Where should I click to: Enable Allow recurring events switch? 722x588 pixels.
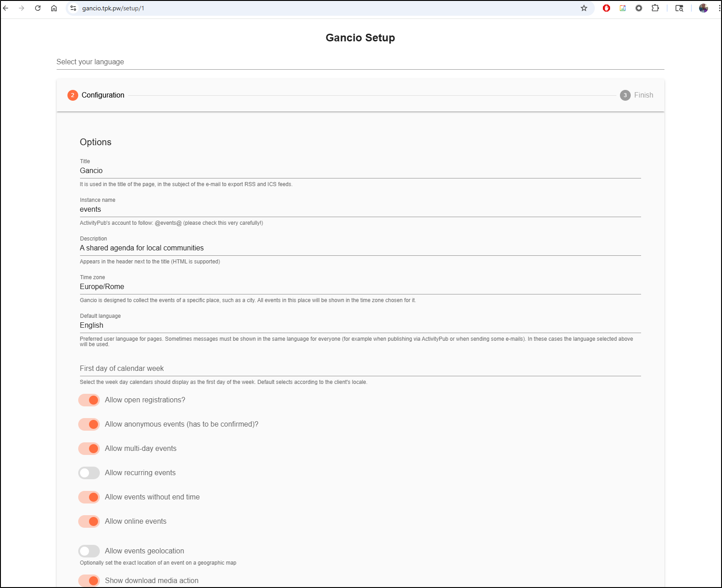89,473
